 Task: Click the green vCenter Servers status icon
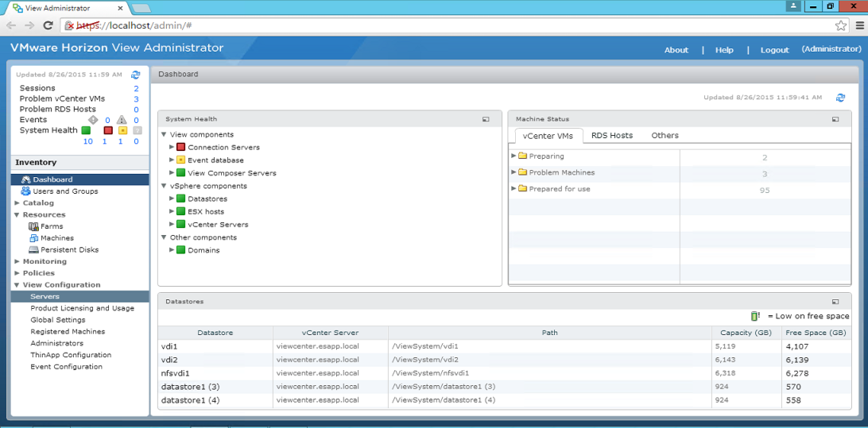coord(180,225)
